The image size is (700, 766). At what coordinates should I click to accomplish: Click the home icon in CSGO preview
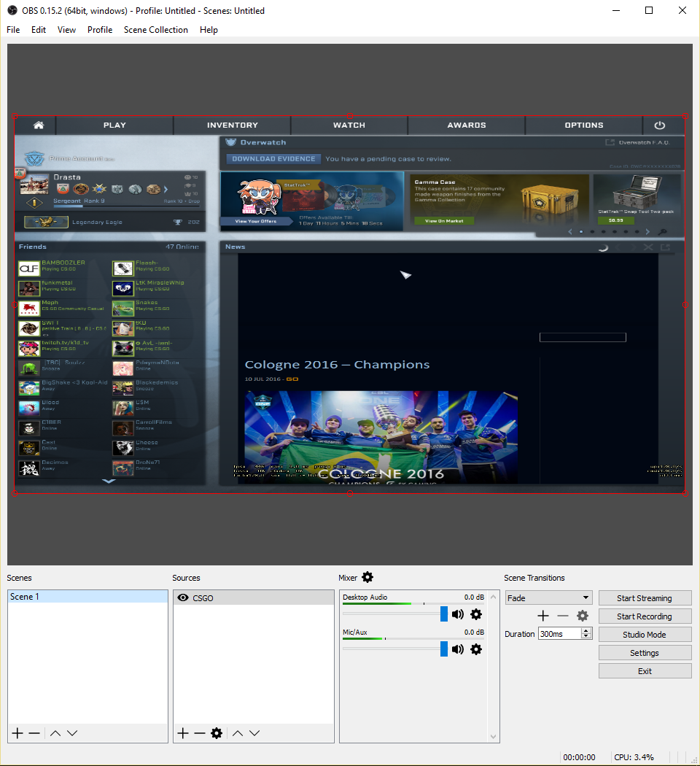tap(39, 125)
